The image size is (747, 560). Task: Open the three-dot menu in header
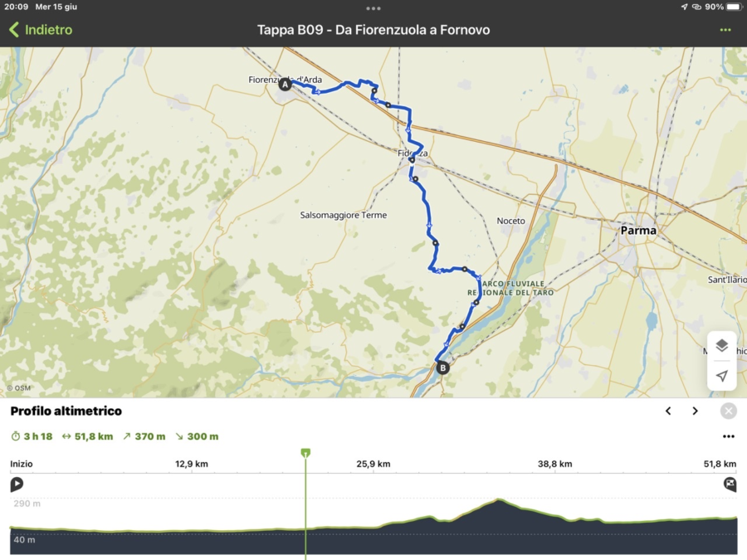click(x=725, y=30)
